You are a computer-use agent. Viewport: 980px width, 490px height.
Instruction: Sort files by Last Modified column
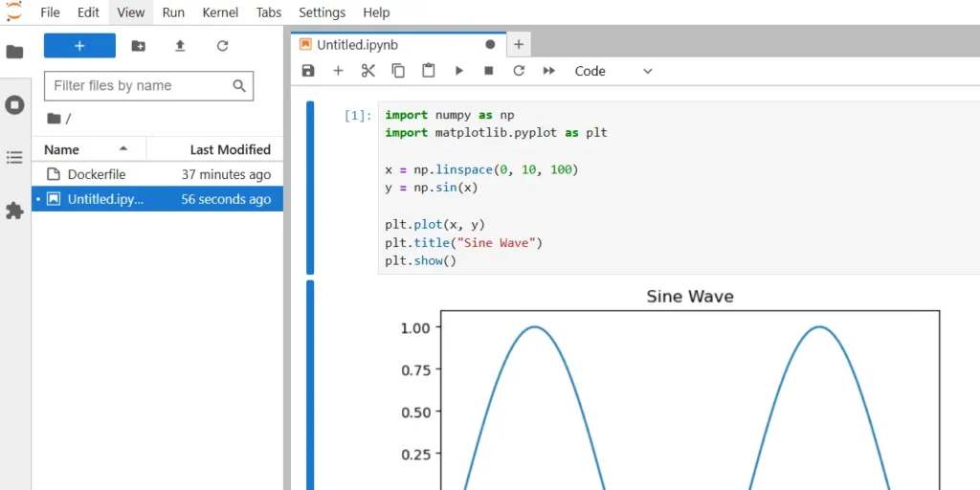(x=230, y=149)
